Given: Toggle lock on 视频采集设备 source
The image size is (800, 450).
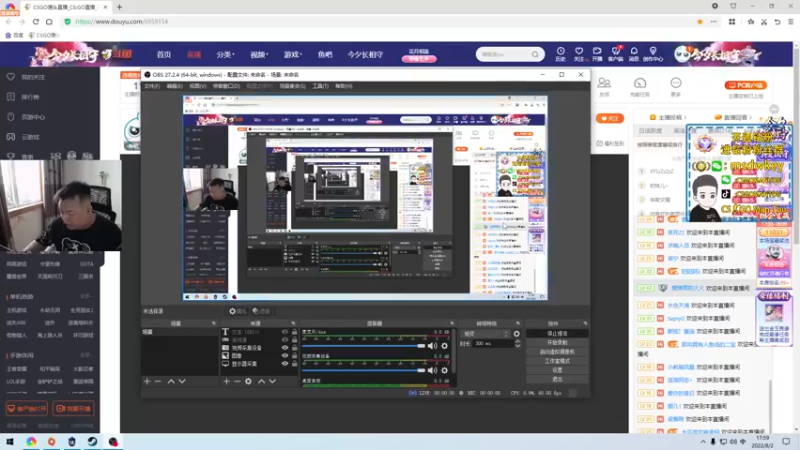Looking at the screenshot, I should (294, 348).
